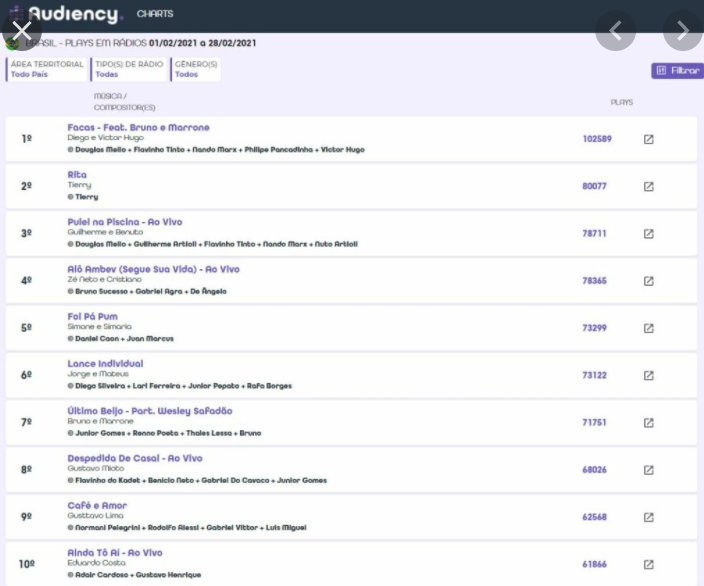Open song Foi Pá Pum
Screen dimensions: 704x586
coord(92,317)
